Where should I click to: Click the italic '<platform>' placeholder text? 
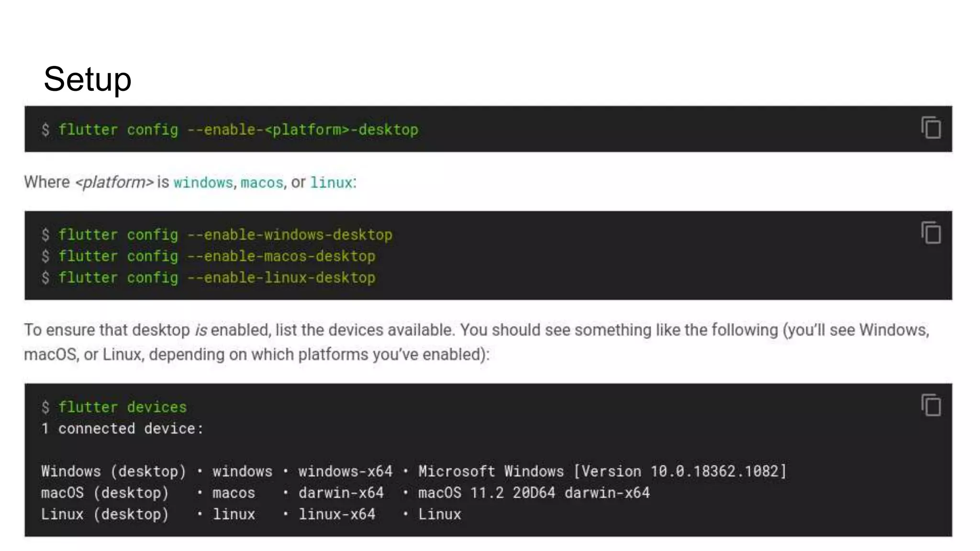pos(114,182)
